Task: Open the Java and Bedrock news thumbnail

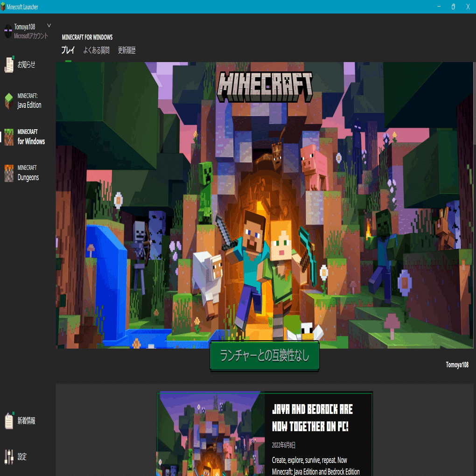Action: tap(210, 434)
